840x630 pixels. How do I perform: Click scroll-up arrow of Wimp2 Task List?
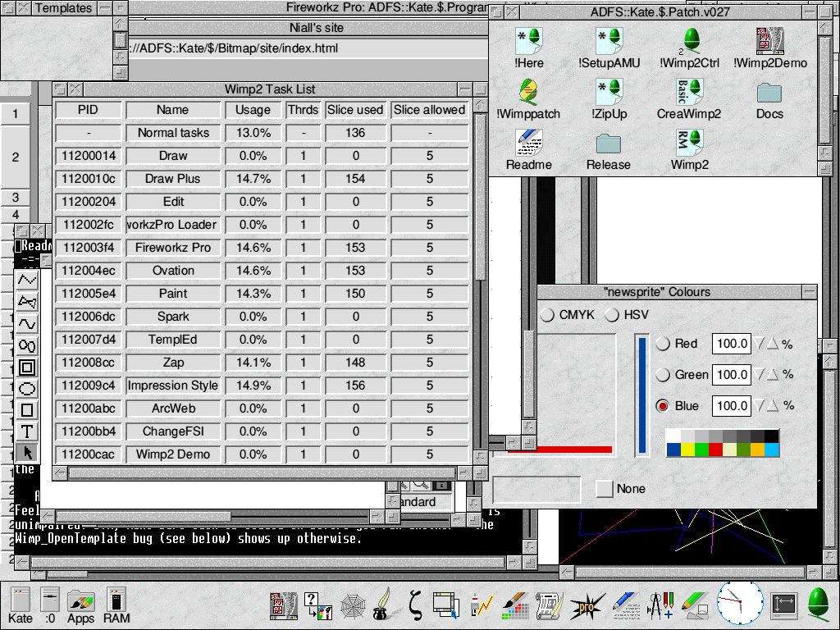click(x=480, y=104)
